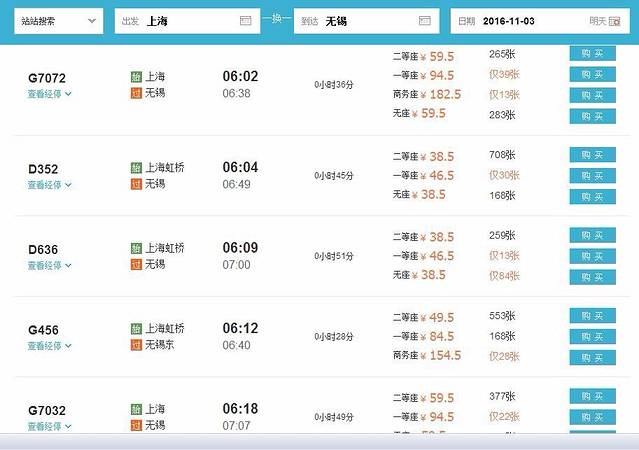Purchase G7032 second class seat at ¥59.5

pyautogui.click(x=592, y=396)
